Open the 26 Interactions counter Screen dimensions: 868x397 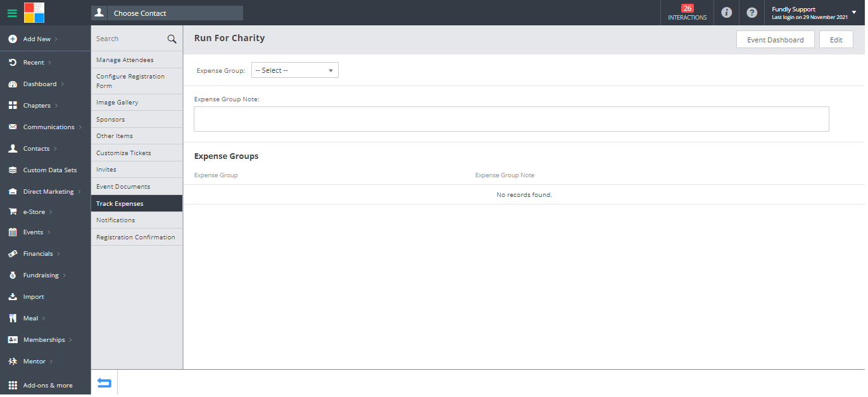pyautogui.click(x=687, y=13)
